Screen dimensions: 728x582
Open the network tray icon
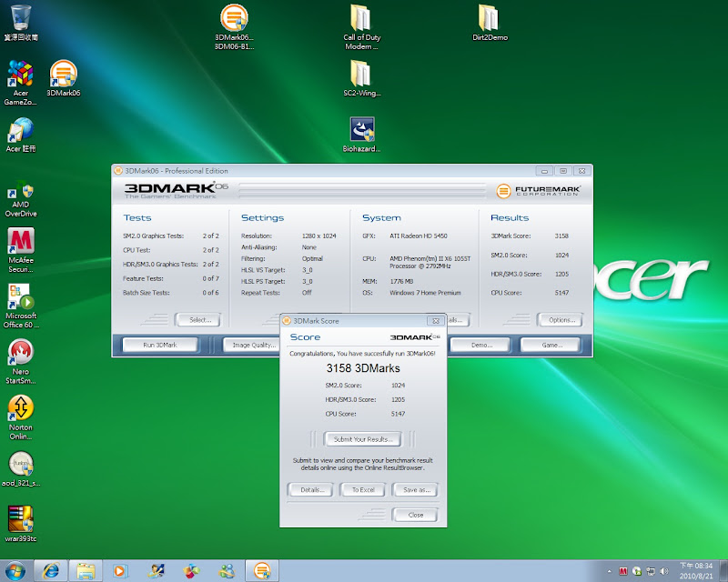point(651,571)
